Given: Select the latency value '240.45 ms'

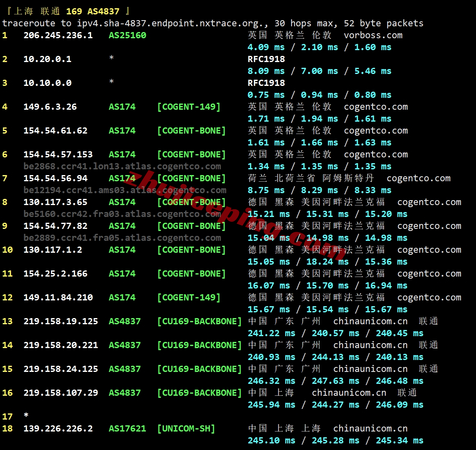Looking at the screenshot, I should click(400, 333).
